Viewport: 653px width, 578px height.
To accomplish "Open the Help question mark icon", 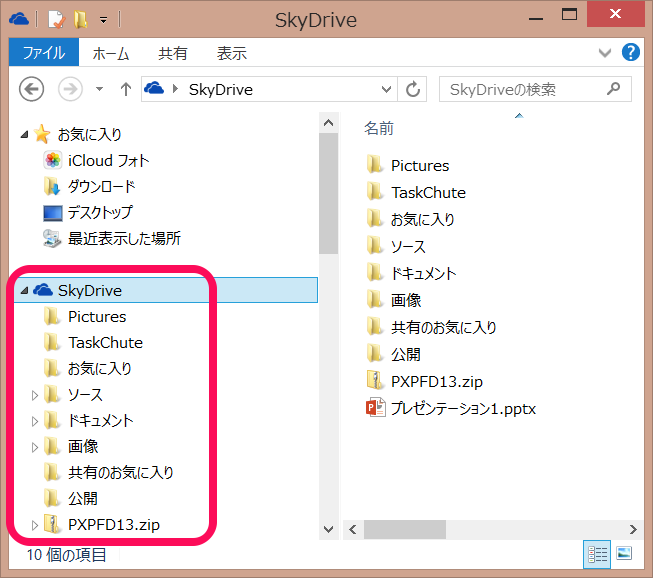I will coord(631,52).
